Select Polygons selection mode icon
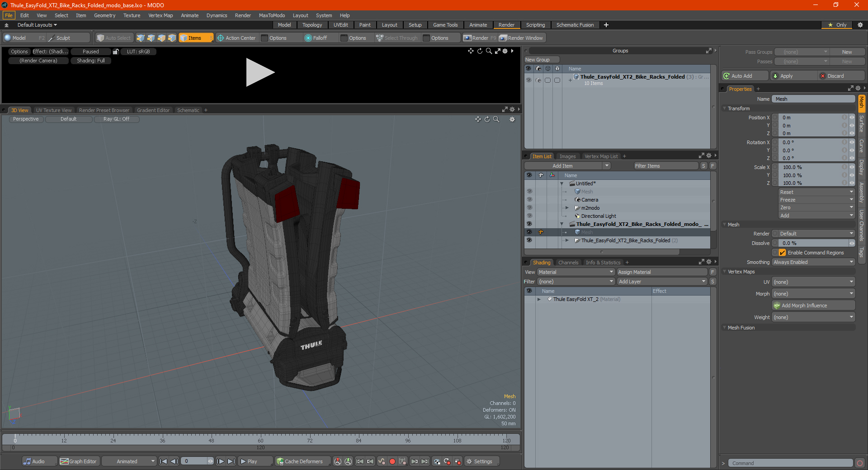The height and width of the screenshot is (470, 868). (161, 38)
